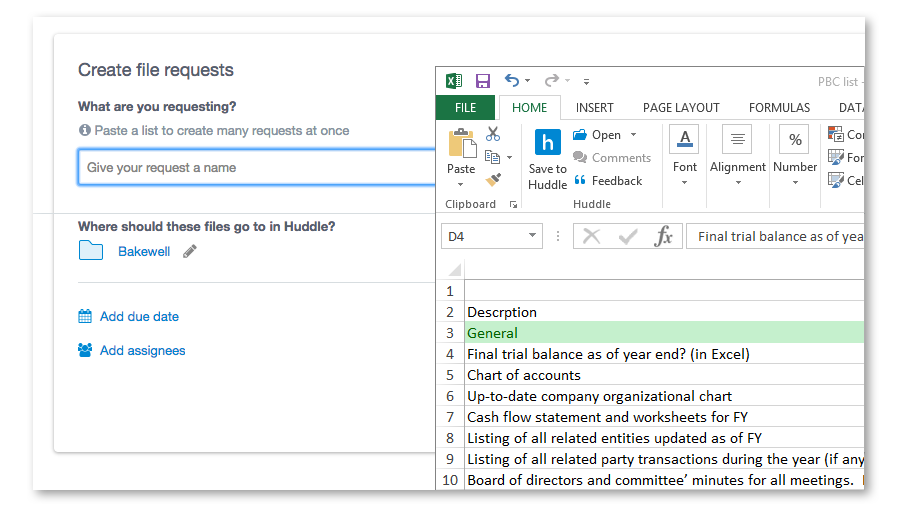The width and height of the screenshot is (897, 508).
Task: Click the 'Give your request a name' field
Action: coord(256,167)
